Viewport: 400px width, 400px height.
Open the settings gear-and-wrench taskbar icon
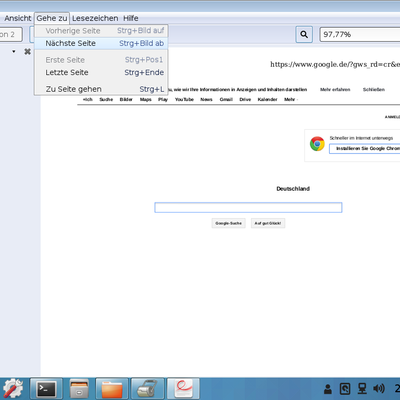[x=13, y=389]
